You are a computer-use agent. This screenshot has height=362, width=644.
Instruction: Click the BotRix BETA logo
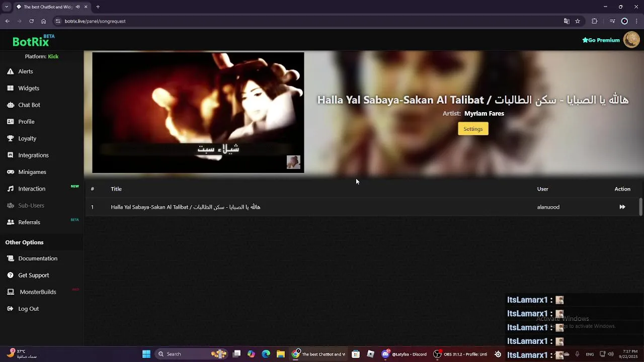pos(33,41)
